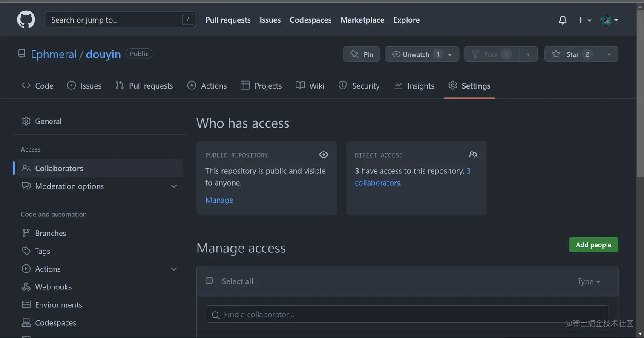644x338 pixels.
Task: Pin the douyin repository
Action: pyautogui.click(x=361, y=54)
